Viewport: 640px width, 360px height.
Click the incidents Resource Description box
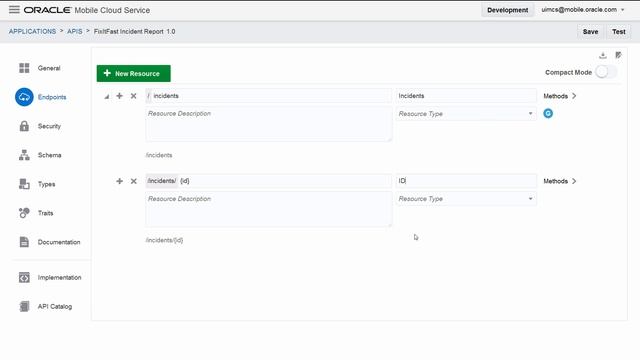pyautogui.click(x=269, y=124)
